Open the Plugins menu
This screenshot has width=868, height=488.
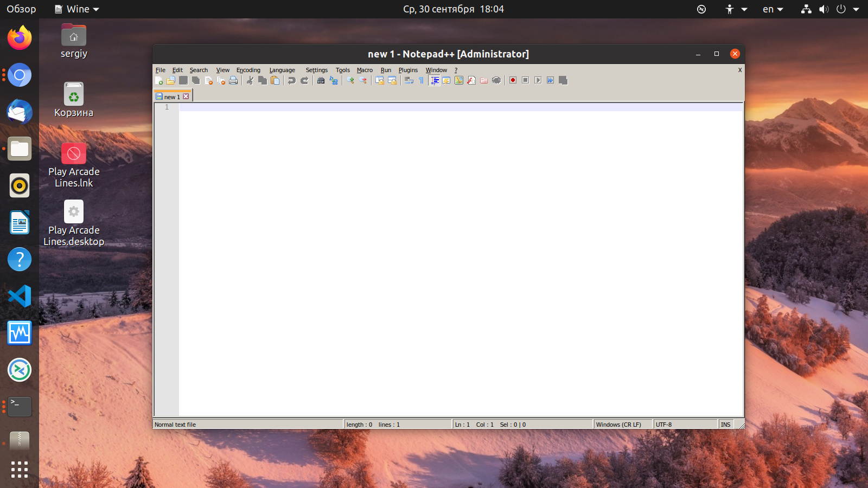(x=408, y=70)
